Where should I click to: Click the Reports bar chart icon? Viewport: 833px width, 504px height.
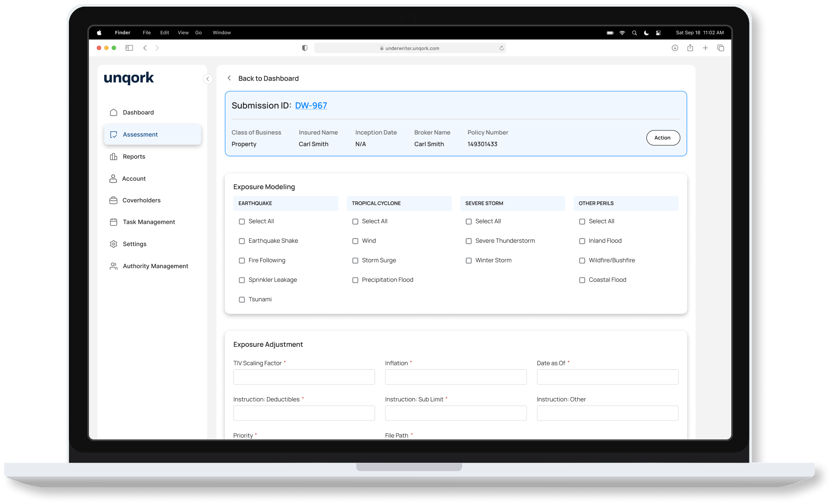[x=114, y=157]
